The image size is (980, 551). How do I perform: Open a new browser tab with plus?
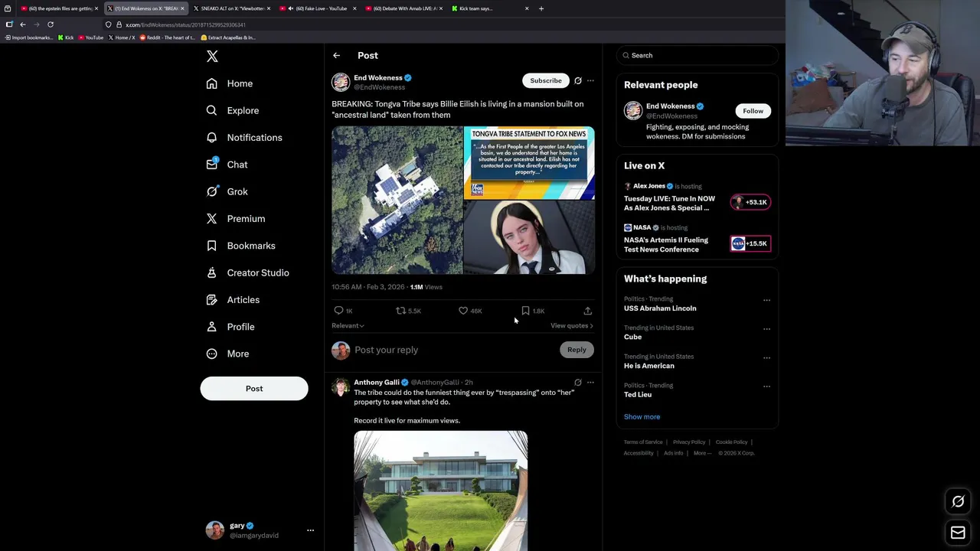[x=541, y=8]
